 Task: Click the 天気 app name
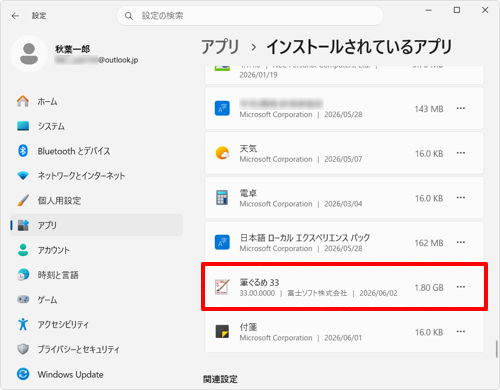point(248,148)
